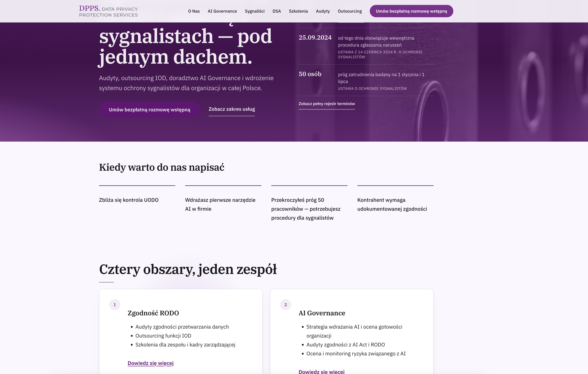The image size is (588, 374).
Task: Click 'Ocena i monitoring ryzyka' bullet
Action: pos(356,354)
